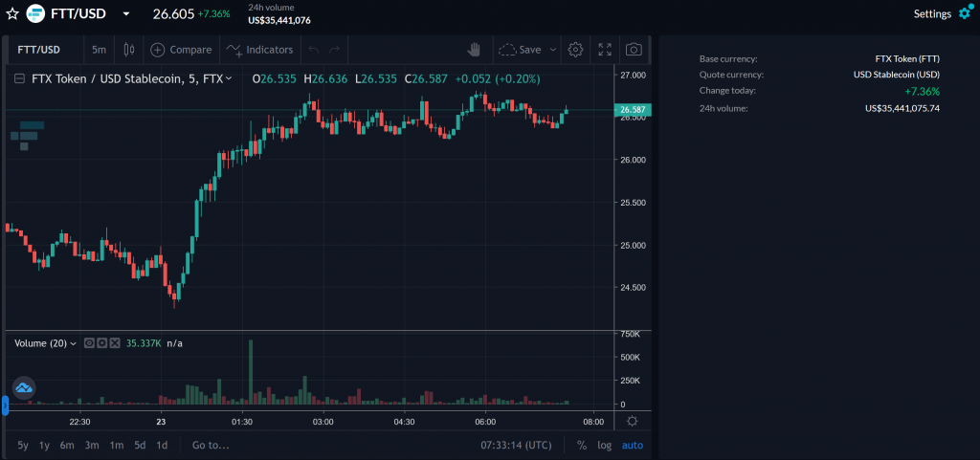Click the 01:30 time axis label
This screenshot has height=460, width=980.
[241, 422]
